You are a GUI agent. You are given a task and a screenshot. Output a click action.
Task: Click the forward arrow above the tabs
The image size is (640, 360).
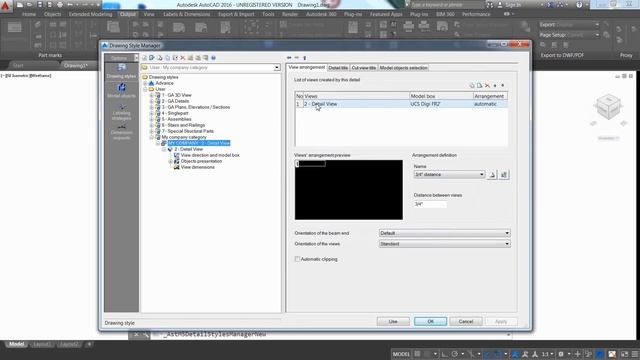click(297, 58)
